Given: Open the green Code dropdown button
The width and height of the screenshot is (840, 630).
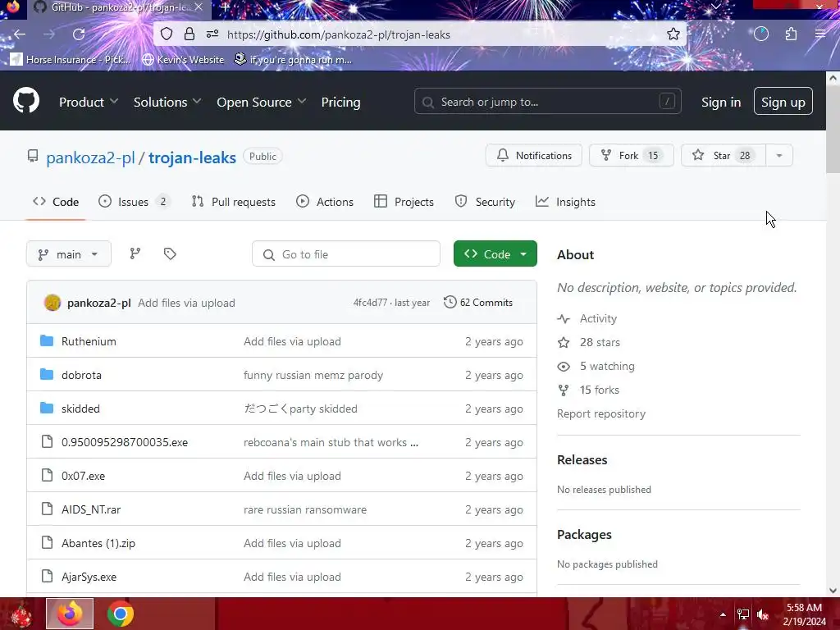Looking at the screenshot, I should 495,254.
